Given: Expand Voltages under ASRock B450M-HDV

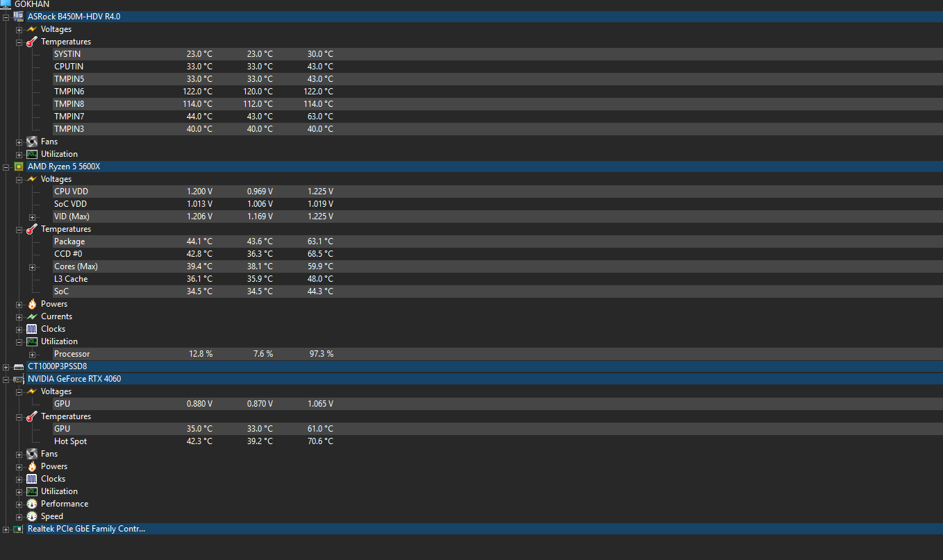Looking at the screenshot, I should 19,30.
